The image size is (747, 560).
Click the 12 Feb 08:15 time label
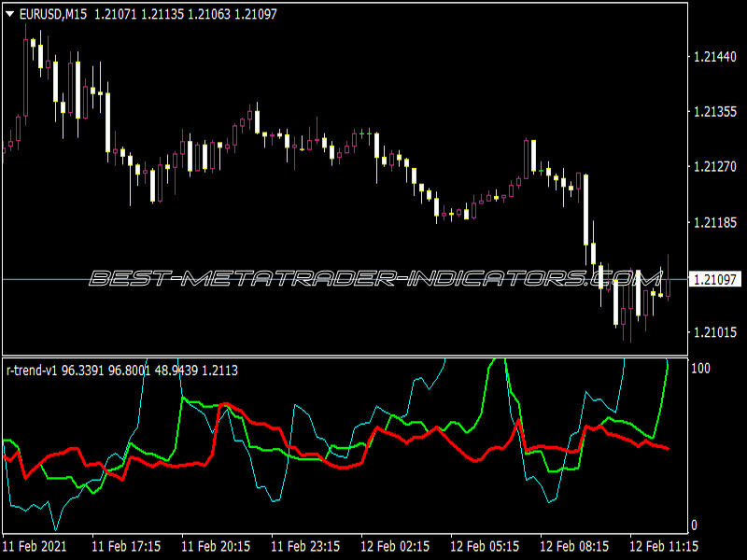(x=574, y=546)
